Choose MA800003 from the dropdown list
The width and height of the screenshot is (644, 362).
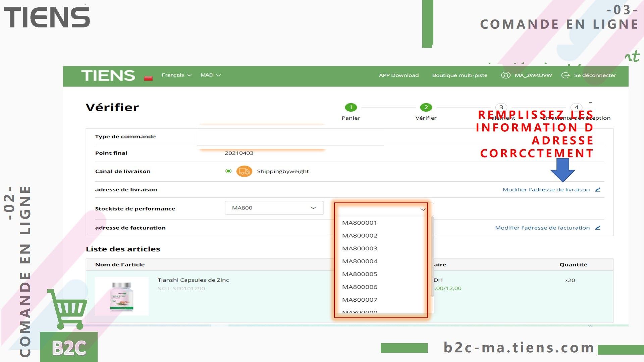(360, 248)
